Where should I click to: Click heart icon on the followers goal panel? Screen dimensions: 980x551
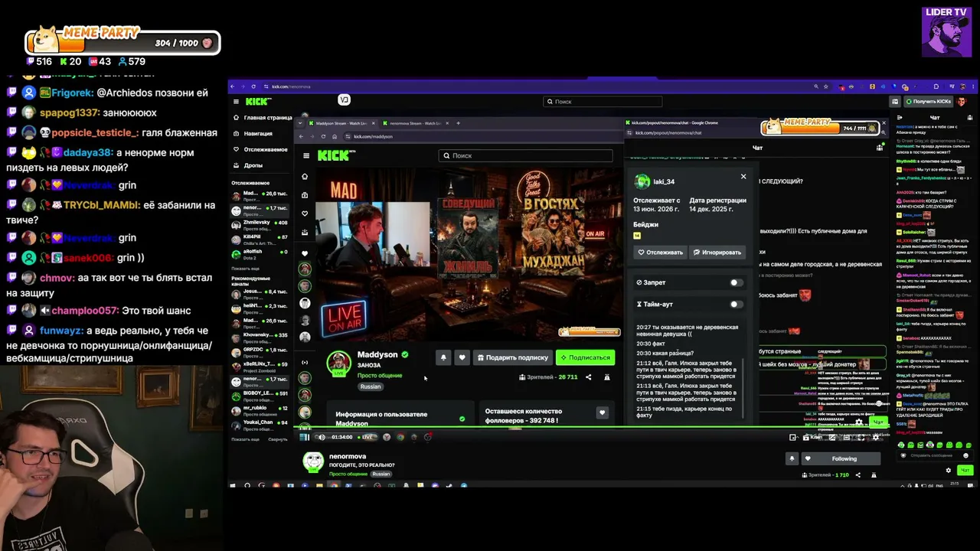(602, 412)
